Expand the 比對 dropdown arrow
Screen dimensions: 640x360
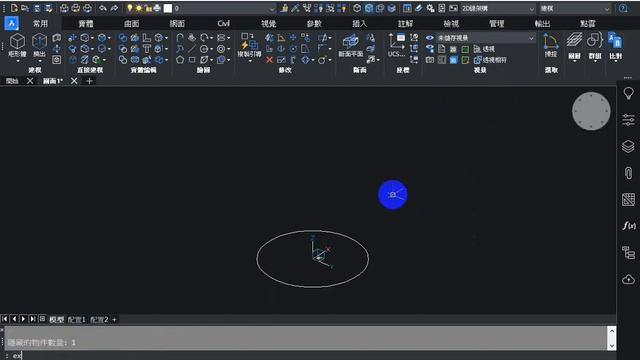tap(615, 61)
